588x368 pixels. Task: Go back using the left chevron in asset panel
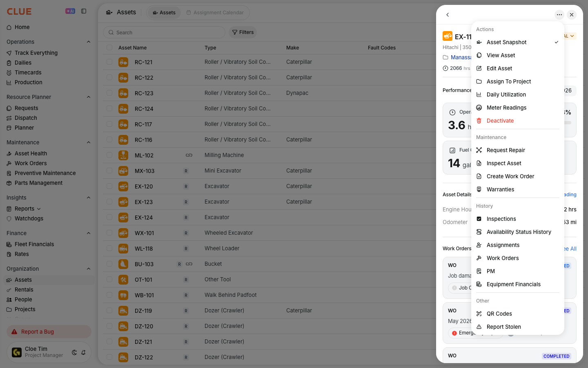(448, 15)
